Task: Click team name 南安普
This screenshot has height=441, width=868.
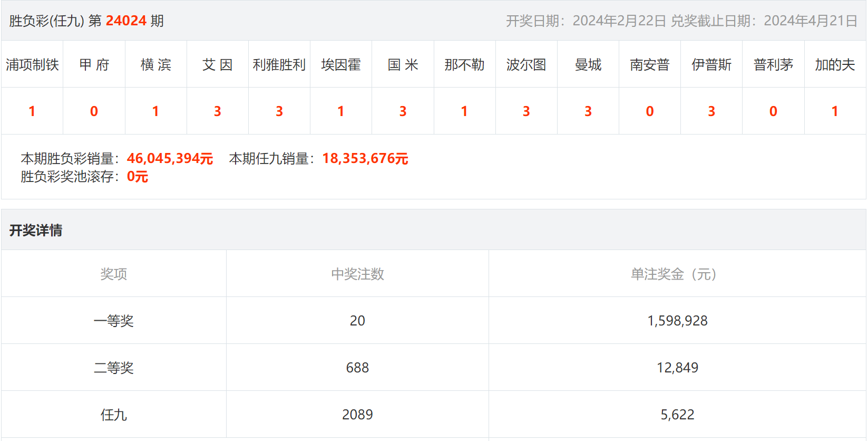Action: pyautogui.click(x=649, y=64)
